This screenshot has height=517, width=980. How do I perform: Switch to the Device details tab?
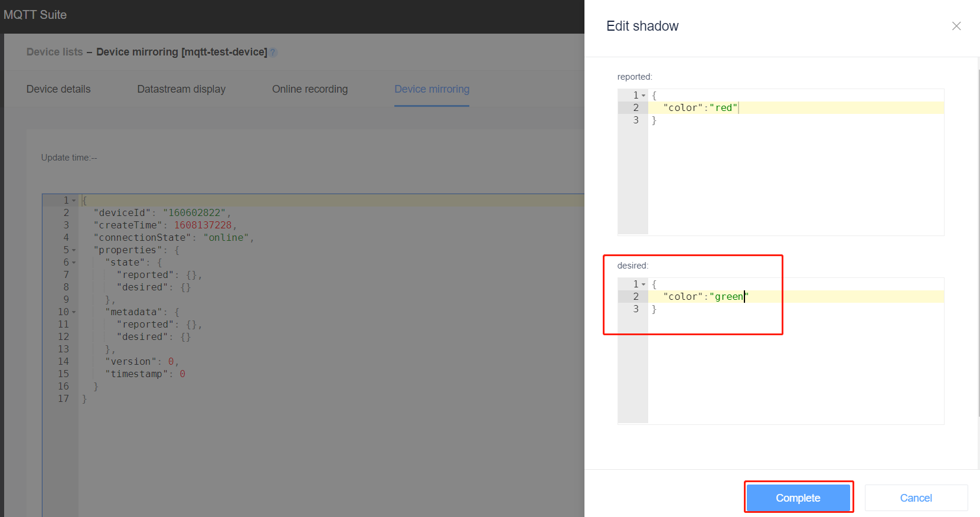pos(58,89)
